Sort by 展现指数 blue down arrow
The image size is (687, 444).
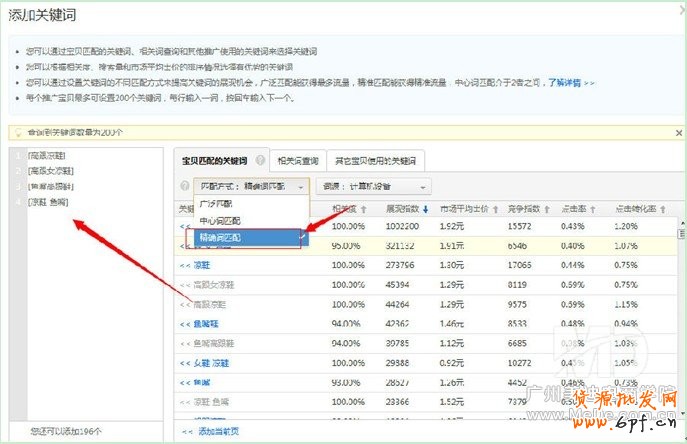(x=425, y=210)
